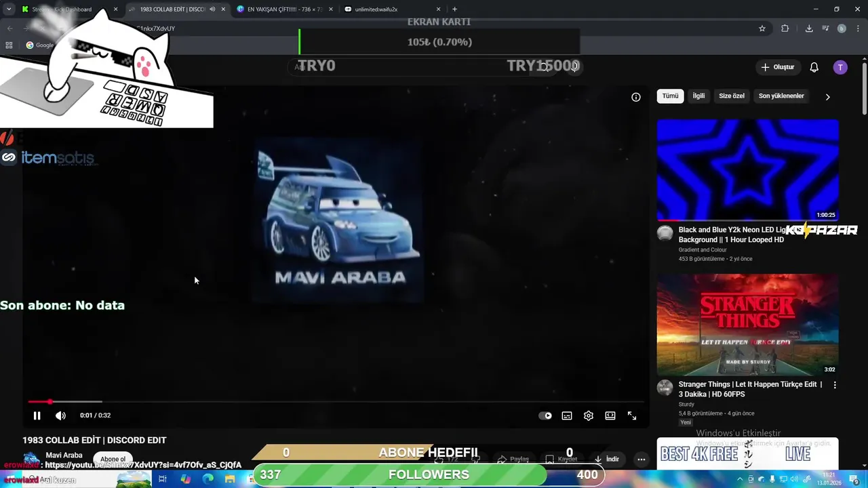Viewport: 868px width, 488px height.
Task: Open options menu for Stranger Things video
Action: (835, 385)
